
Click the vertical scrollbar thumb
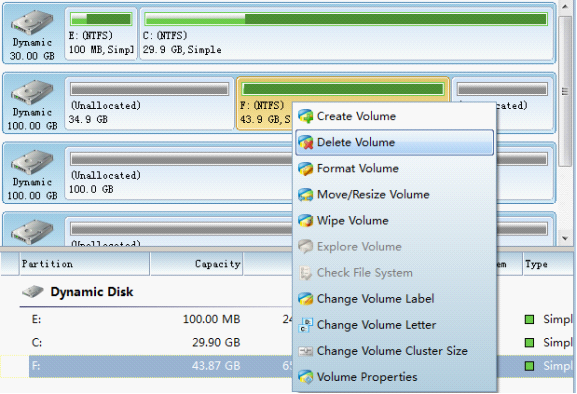coord(565,91)
